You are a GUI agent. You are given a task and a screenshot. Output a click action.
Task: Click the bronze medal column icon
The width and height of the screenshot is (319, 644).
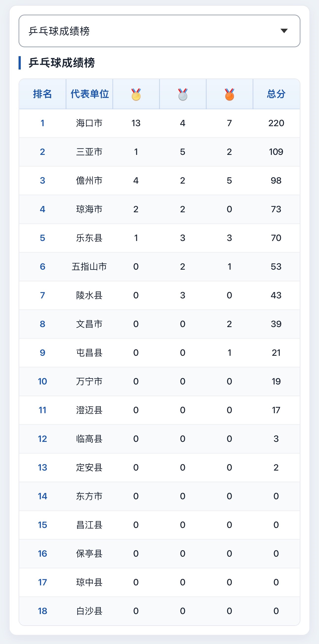point(229,94)
